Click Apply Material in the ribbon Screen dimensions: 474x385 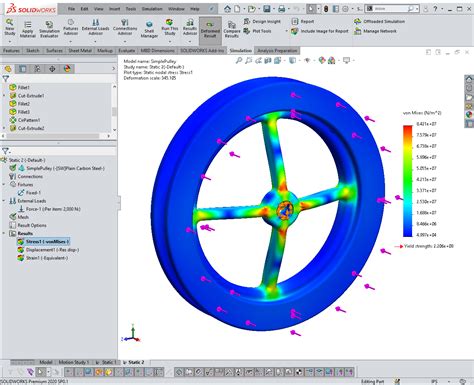tap(28, 29)
